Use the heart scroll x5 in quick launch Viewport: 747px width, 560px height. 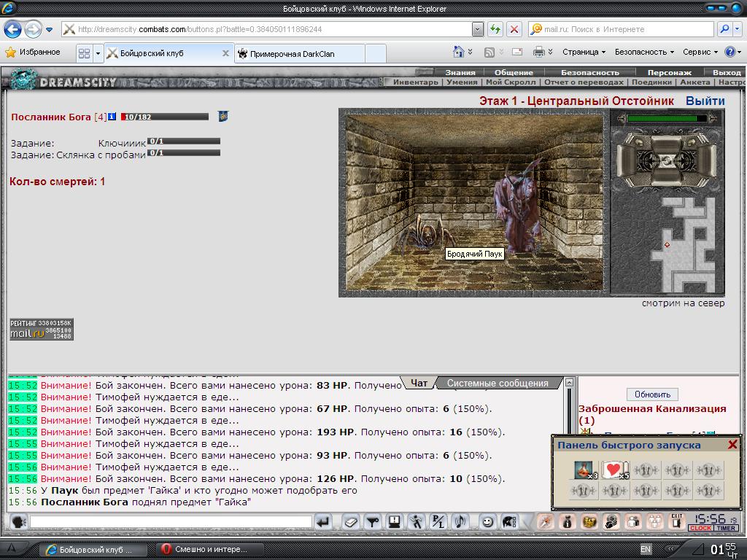pyautogui.click(x=614, y=470)
